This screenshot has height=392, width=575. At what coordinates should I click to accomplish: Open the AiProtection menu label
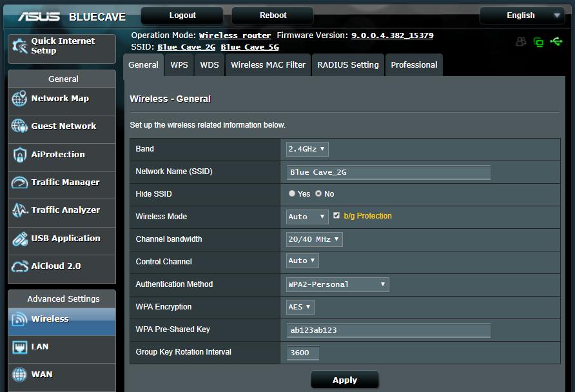click(58, 154)
